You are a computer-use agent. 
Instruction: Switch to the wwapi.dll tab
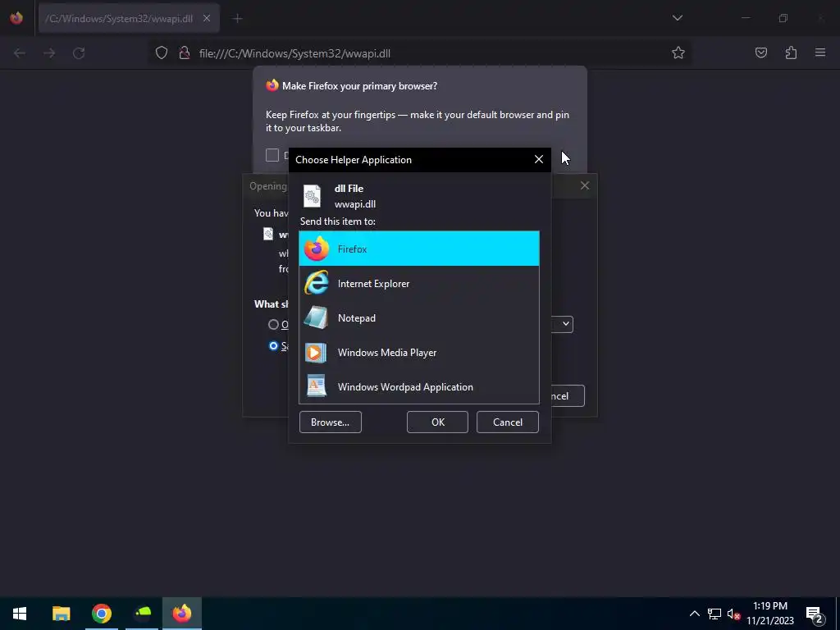point(129,18)
